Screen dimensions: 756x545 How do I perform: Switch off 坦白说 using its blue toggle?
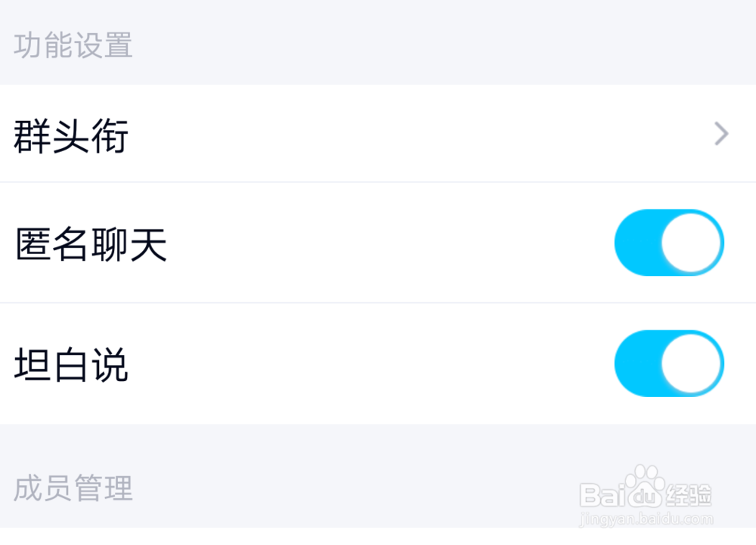[x=668, y=363]
